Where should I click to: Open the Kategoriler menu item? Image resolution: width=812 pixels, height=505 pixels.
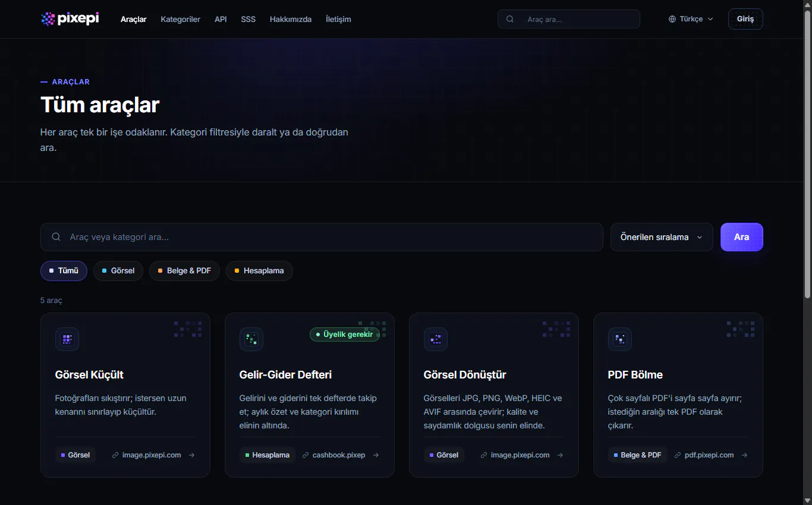180,19
